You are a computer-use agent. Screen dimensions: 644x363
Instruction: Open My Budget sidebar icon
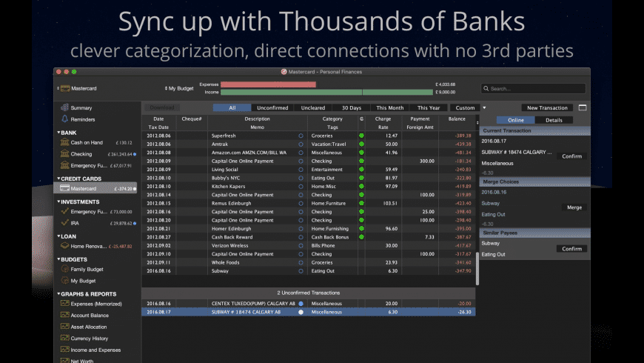[x=64, y=280]
